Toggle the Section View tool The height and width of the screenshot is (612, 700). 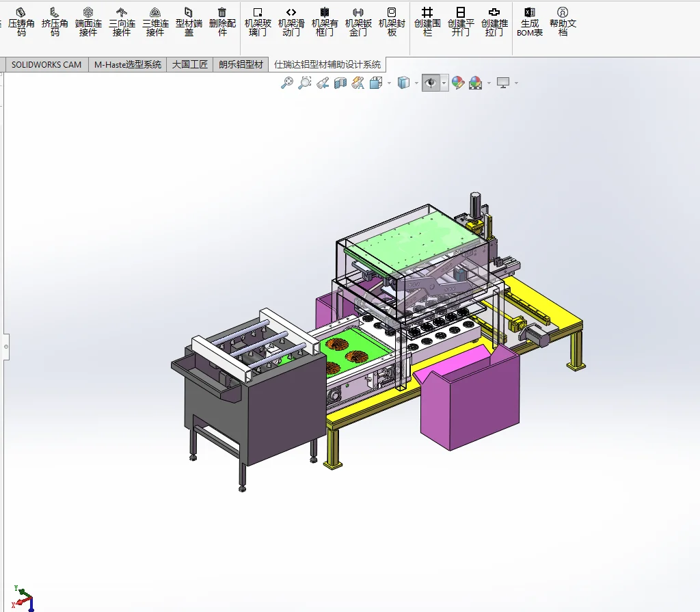pyautogui.click(x=340, y=83)
